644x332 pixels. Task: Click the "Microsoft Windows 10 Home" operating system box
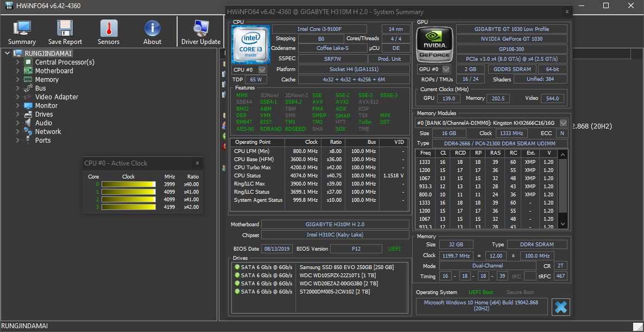point(482,307)
